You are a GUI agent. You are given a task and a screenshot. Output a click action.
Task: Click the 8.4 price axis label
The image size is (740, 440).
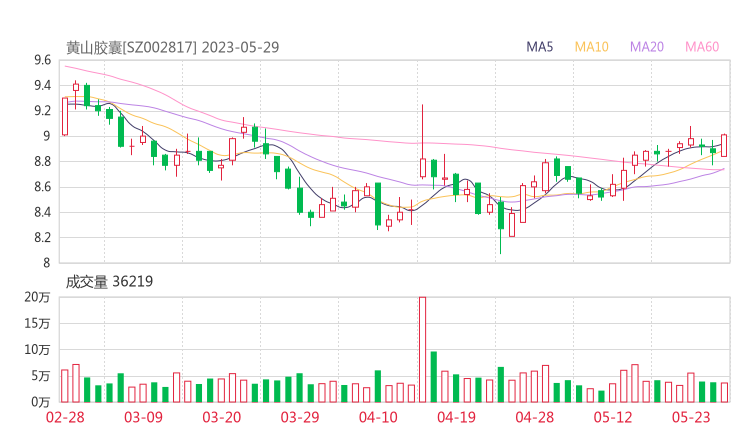pos(42,212)
